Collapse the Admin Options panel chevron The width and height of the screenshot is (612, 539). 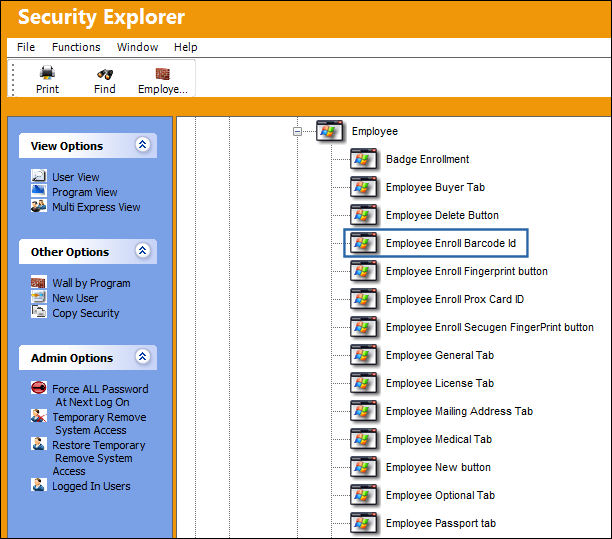pos(142,356)
